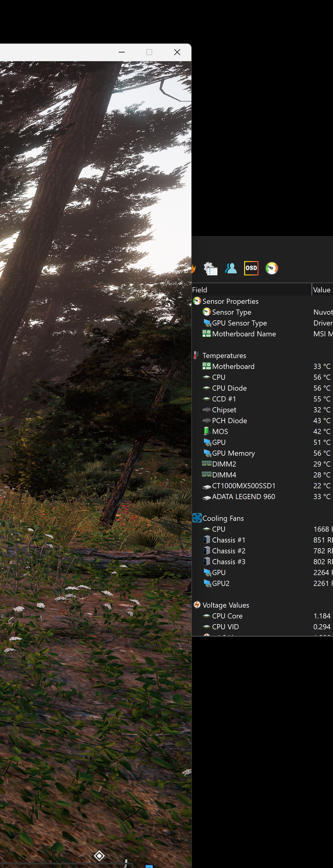
Task: Click the monitor icon beside GPU2 fan
Action: point(207,583)
